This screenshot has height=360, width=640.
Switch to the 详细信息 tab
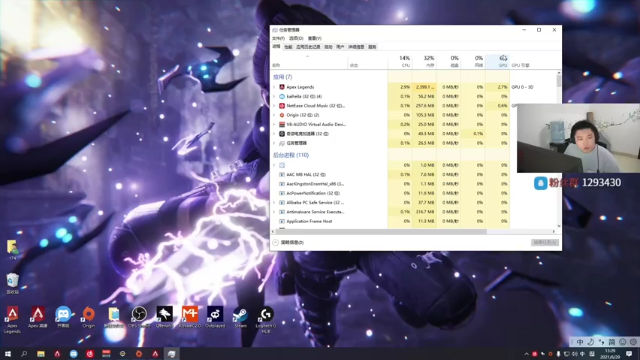click(x=356, y=47)
